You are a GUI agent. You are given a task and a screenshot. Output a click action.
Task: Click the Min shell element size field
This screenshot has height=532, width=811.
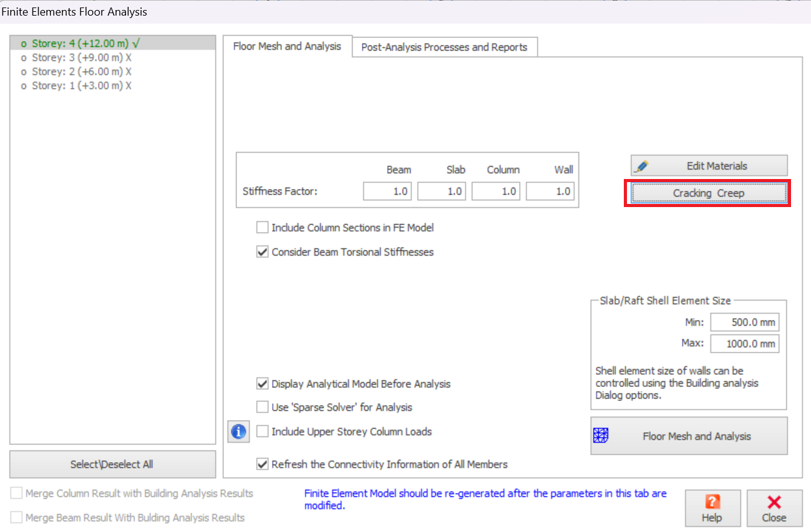point(744,322)
